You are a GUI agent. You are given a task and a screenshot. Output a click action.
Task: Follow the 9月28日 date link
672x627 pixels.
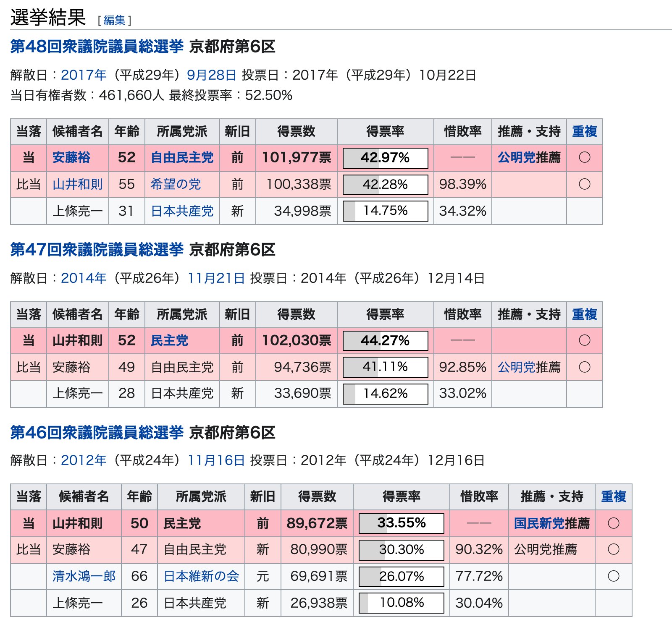212,75
